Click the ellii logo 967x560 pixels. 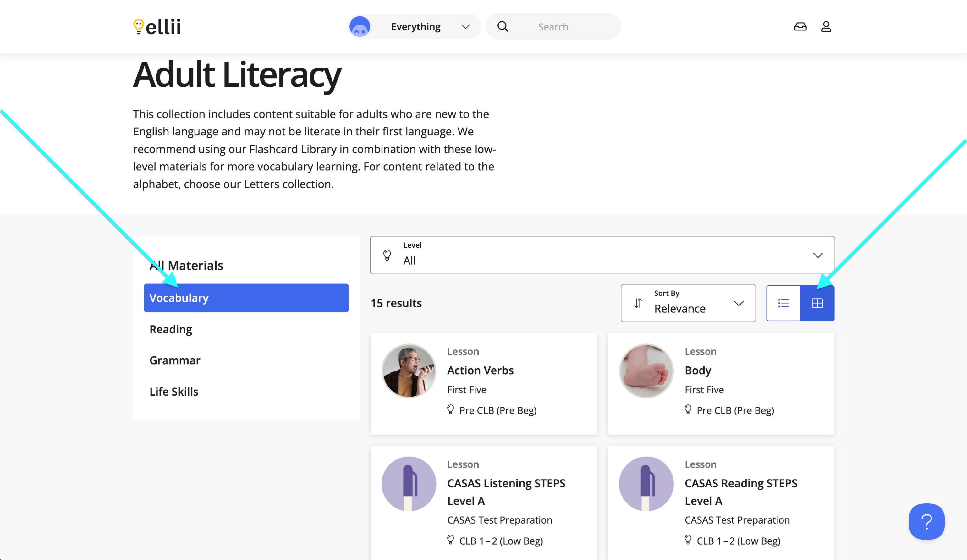tap(157, 27)
